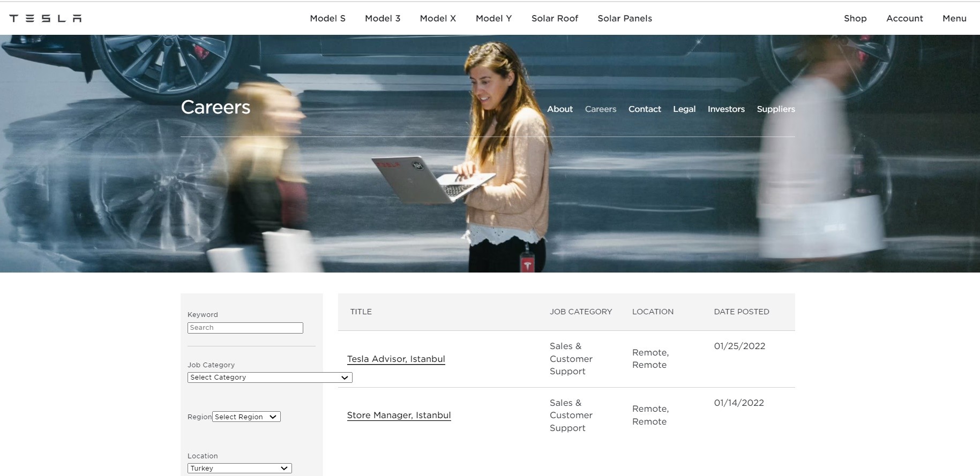The image size is (980, 476).
Task: Go to Account page
Action: click(904, 18)
